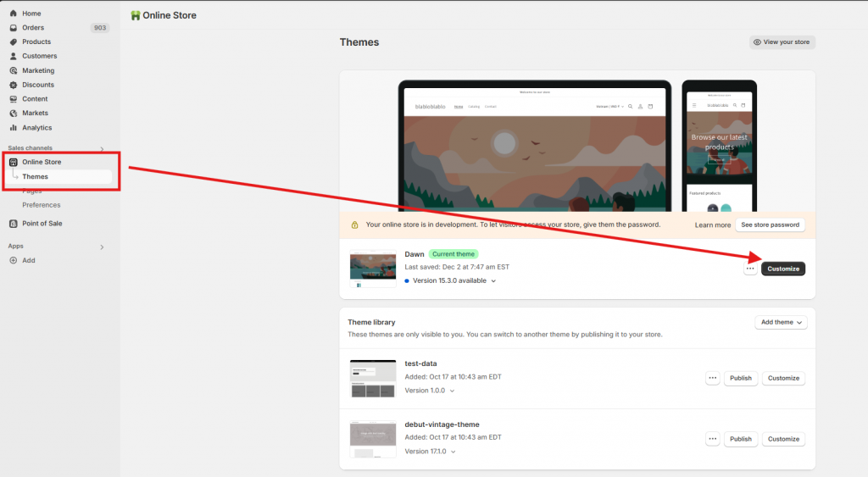Image resolution: width=868 pixels, height=477 pixels.
Task: Click the 903 orders count badge
Action: tap(100, 28)
